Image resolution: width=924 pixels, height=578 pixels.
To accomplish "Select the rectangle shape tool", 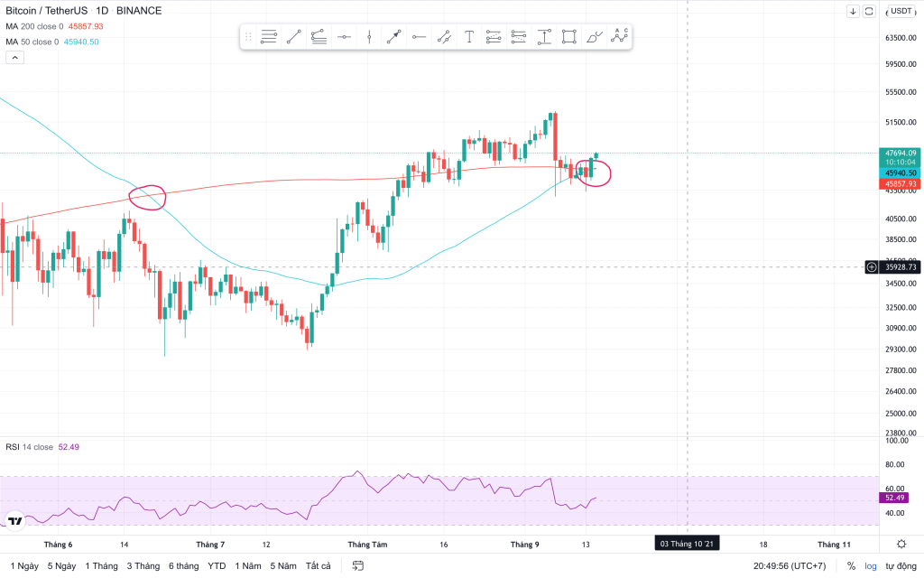I will [x=568, y=37].
